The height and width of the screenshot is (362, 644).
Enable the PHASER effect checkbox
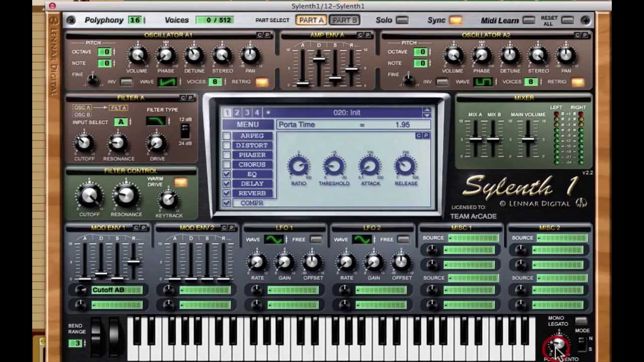[x=226, y=155]
